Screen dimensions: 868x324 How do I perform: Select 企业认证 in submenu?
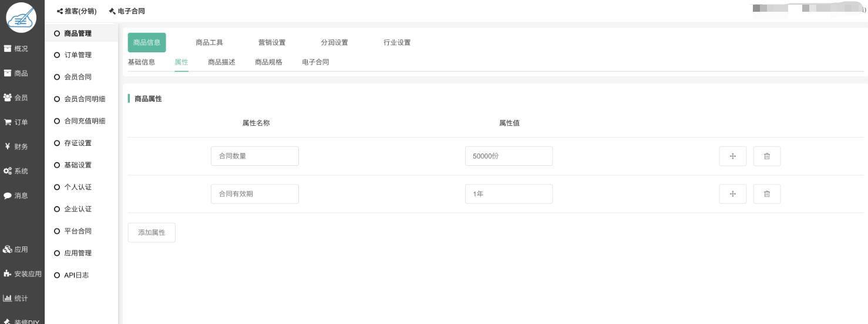pyautogui.click(x=77, y=209)
